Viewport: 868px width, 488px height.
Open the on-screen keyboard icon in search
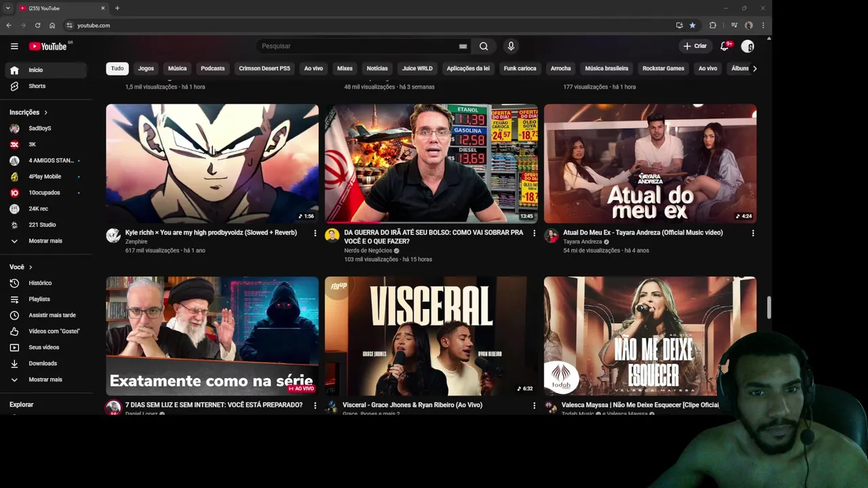[462, 46]
